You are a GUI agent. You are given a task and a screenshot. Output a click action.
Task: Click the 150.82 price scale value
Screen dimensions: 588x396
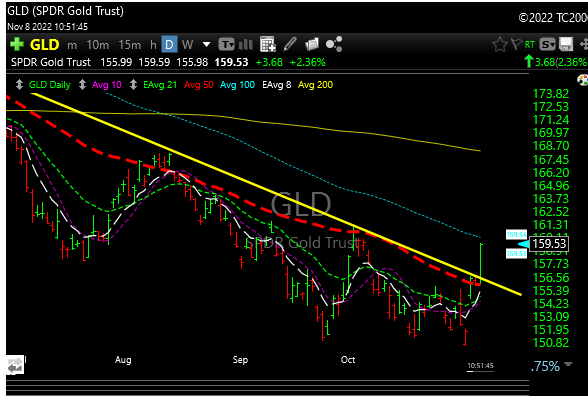tap(551, 342)
